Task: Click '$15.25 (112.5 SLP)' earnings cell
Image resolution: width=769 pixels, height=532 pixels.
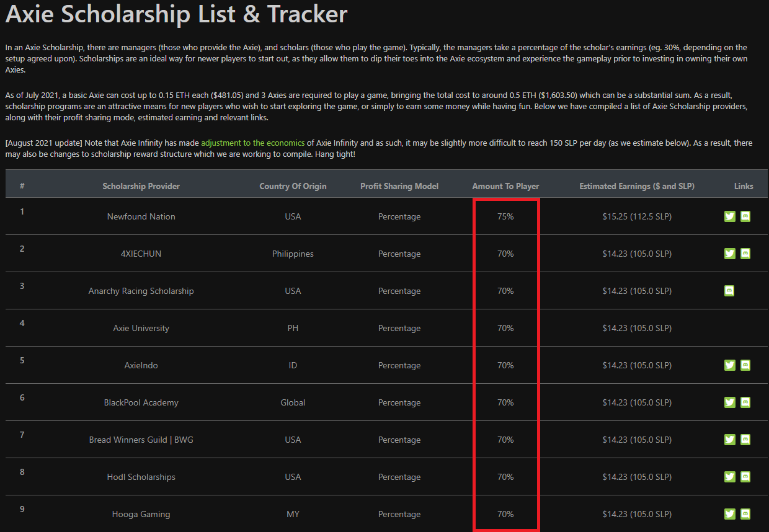Action: pyautogui.click(x=637, y=216)
